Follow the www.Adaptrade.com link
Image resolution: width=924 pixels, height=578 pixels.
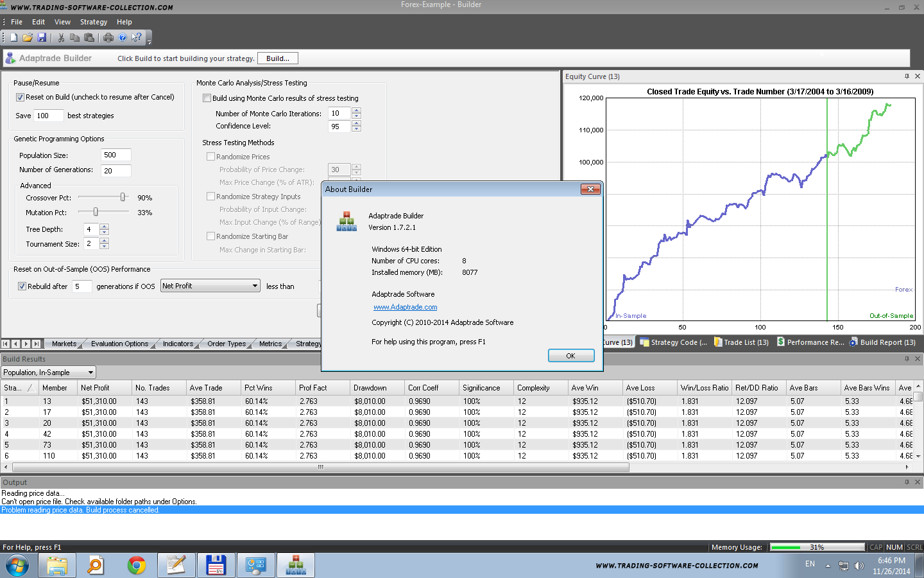click(x=405, y=307)
